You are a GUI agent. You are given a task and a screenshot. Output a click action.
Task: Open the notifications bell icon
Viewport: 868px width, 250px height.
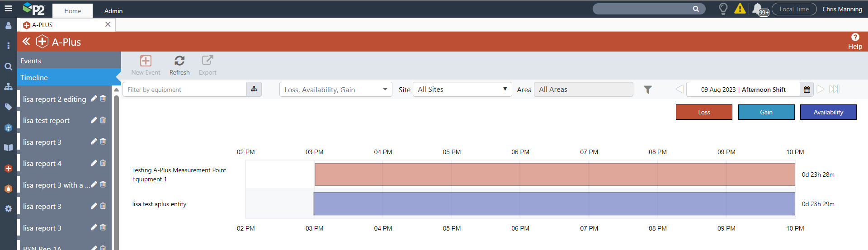pyautogui.click(x=757, y=9)
